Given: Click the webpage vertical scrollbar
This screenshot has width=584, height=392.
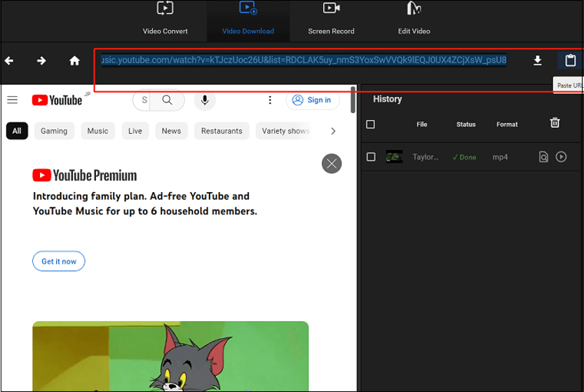Looking at the screenshot, I should (x=353, y=100).
